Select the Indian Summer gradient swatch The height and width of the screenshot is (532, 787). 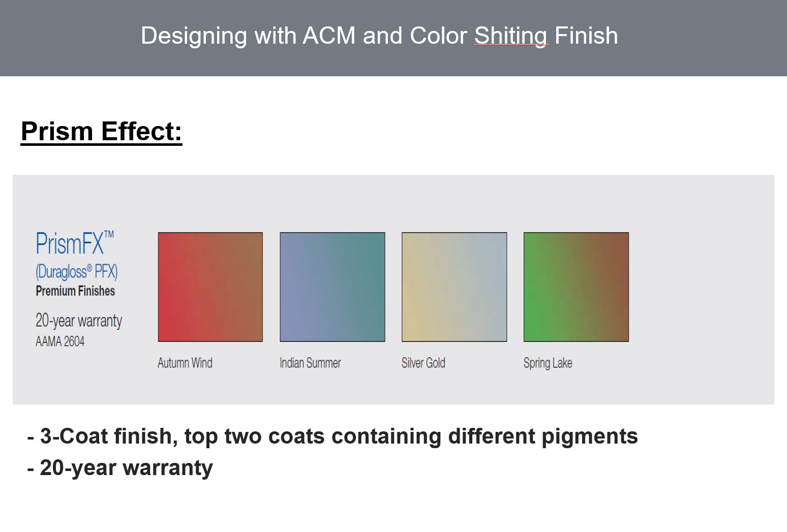pyautogui.click(x=332, y=287)
